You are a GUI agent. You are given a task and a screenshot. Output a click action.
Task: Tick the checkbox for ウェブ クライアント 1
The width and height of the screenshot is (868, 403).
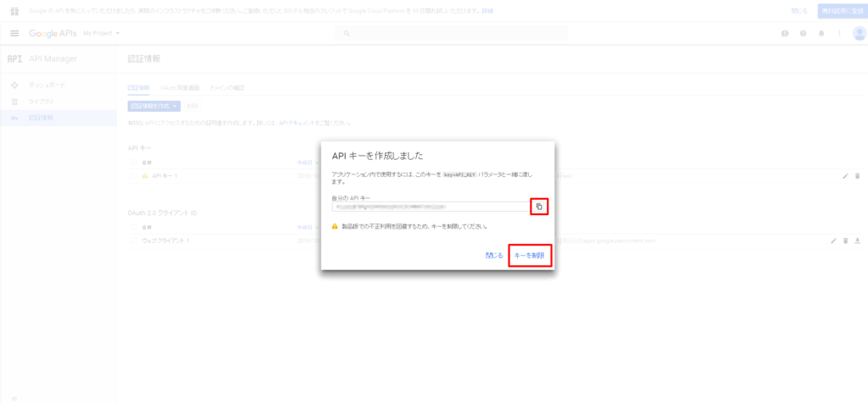134,240
